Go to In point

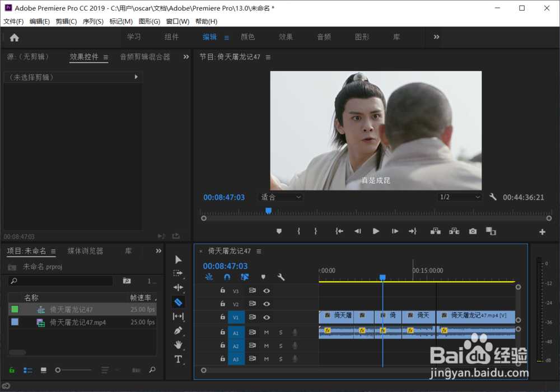coord(339,231)
